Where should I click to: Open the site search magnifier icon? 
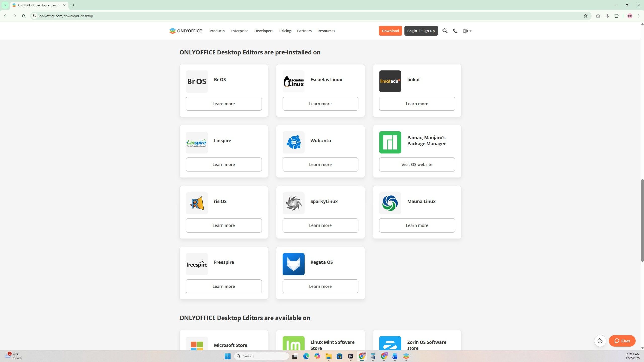click(445, 31)
